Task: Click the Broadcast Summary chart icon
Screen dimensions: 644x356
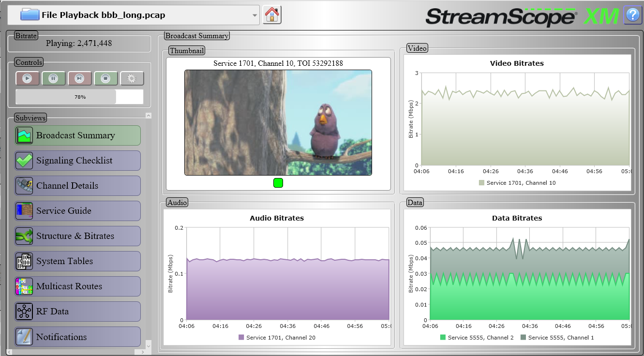Action: click(24, 135)
